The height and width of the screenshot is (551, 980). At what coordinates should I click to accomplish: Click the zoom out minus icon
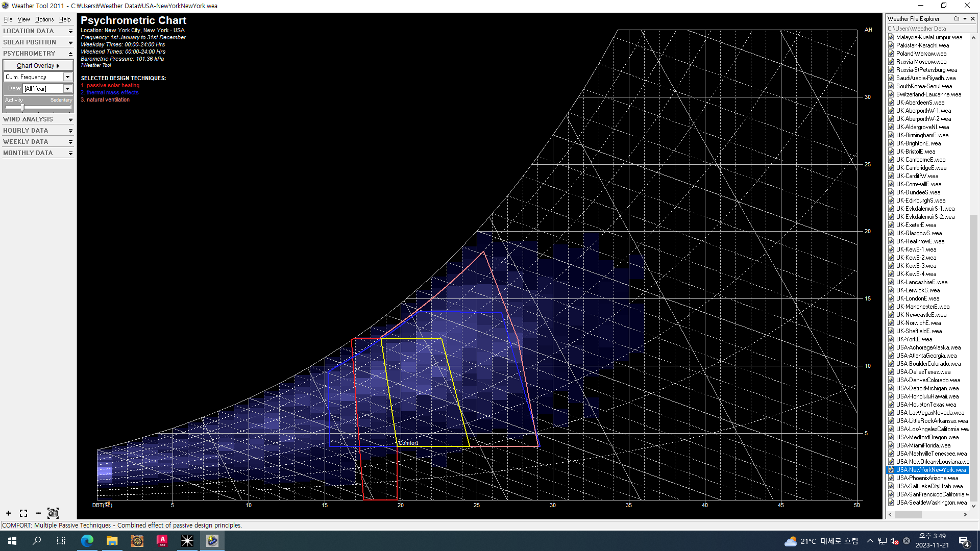(38, 513)
